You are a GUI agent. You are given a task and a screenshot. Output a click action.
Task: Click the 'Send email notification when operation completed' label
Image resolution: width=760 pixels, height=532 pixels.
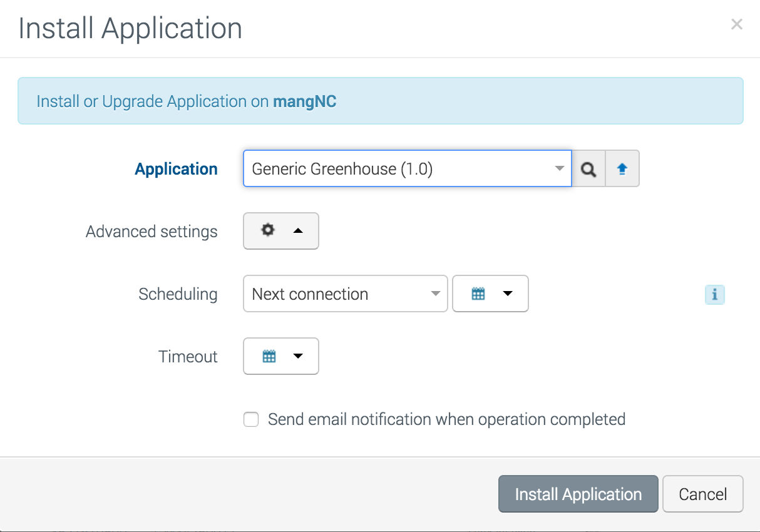[446, 419]
